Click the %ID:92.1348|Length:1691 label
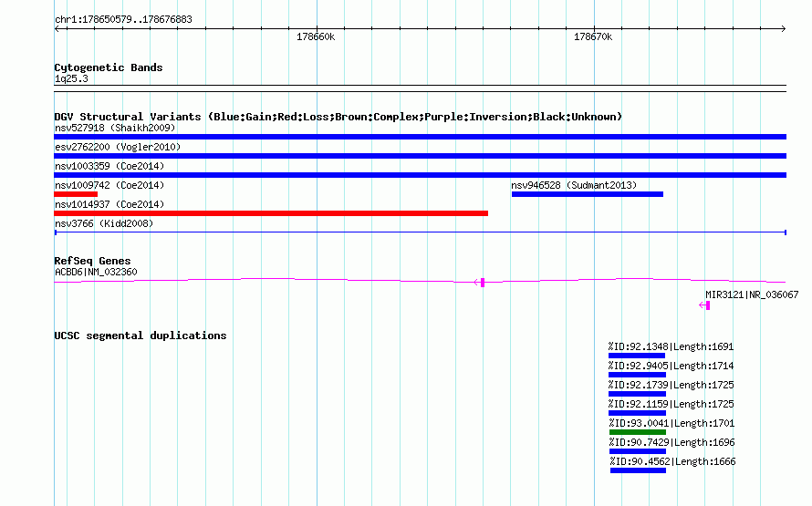 [x=671, y=346]
